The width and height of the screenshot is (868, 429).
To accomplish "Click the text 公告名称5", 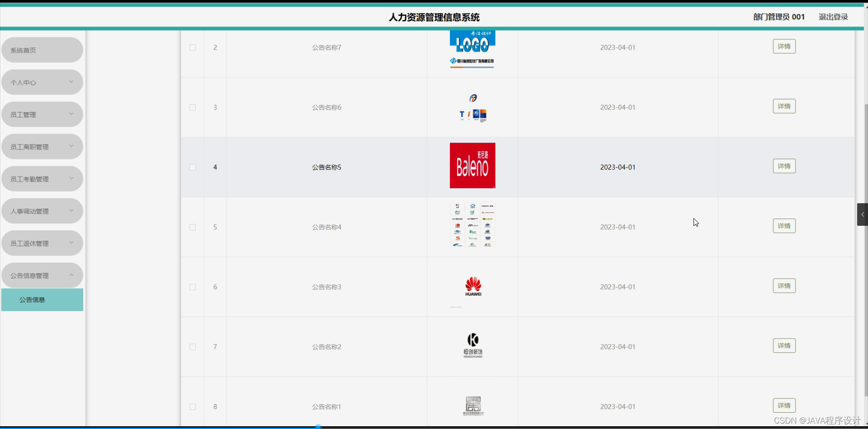I will coord(326,167).
